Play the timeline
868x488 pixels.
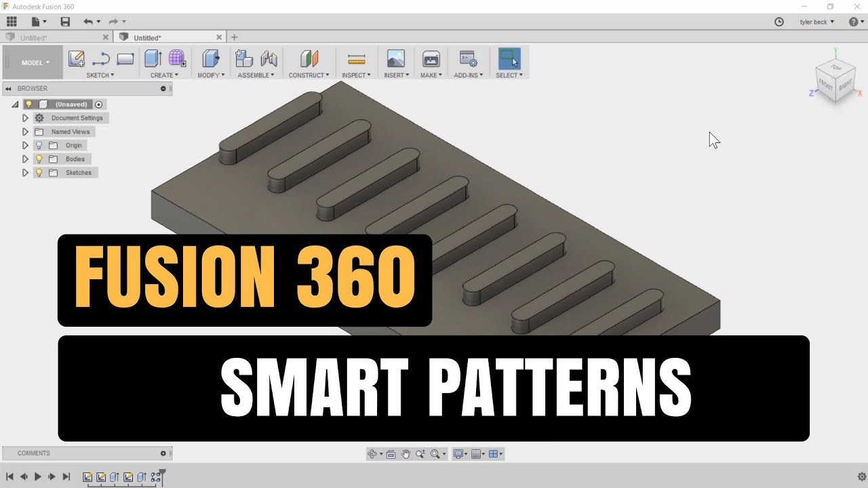click(x=38, y=477)
